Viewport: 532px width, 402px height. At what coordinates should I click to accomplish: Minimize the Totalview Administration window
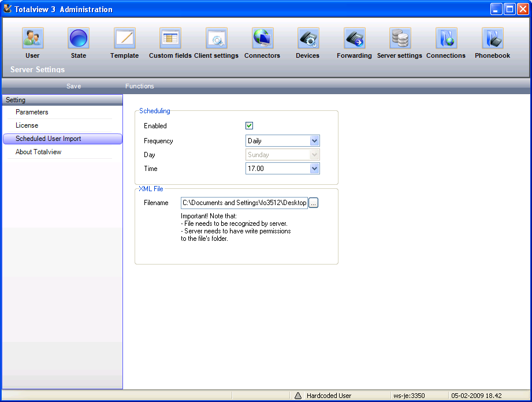click(x=496, y=9)
